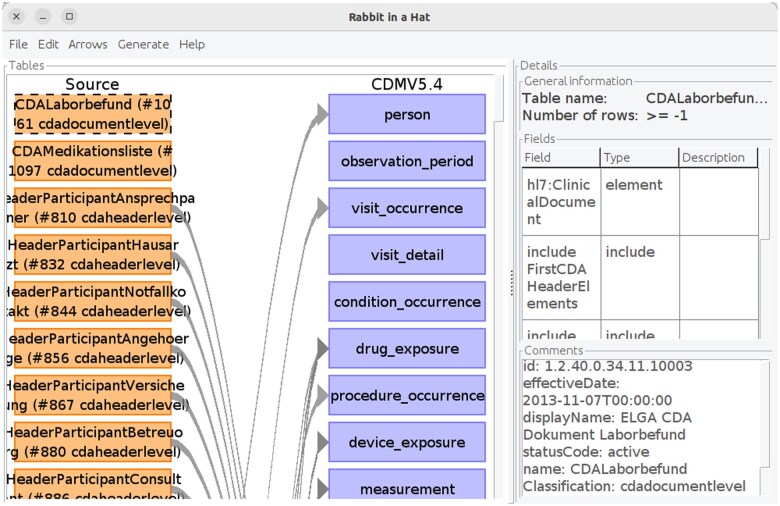
Task: Minimize the Rabbit in a Hat window
Action: point(43,16)
